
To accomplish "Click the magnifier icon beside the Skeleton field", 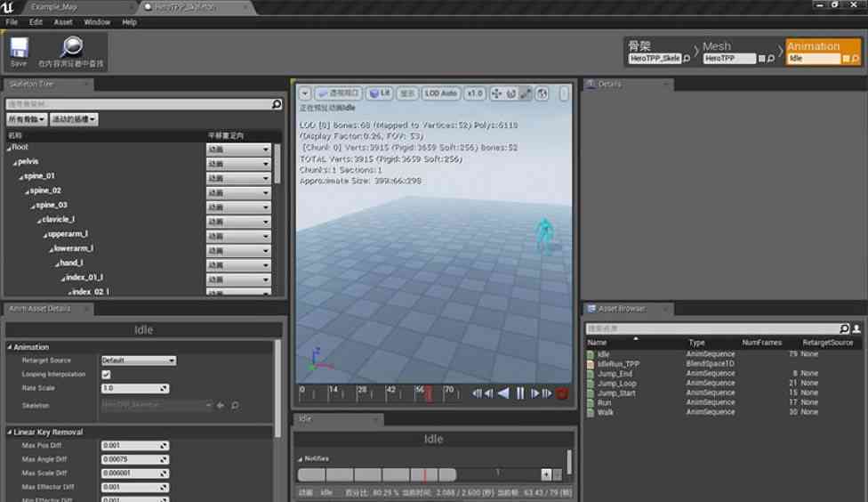I will point(236,406).
